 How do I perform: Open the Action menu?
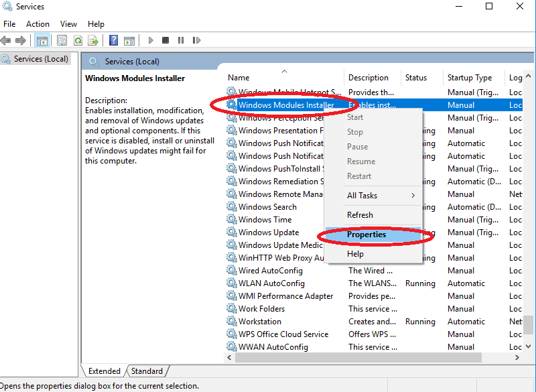tap(38, 23)
